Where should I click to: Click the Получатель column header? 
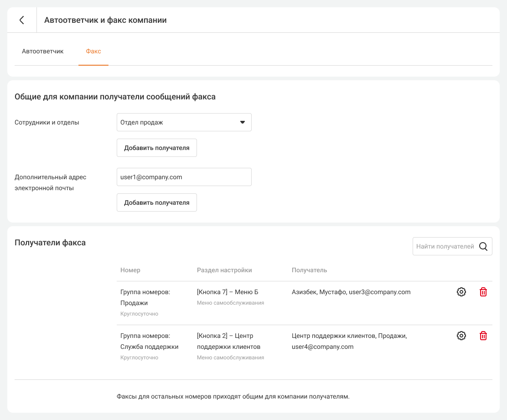click(309, 270)
